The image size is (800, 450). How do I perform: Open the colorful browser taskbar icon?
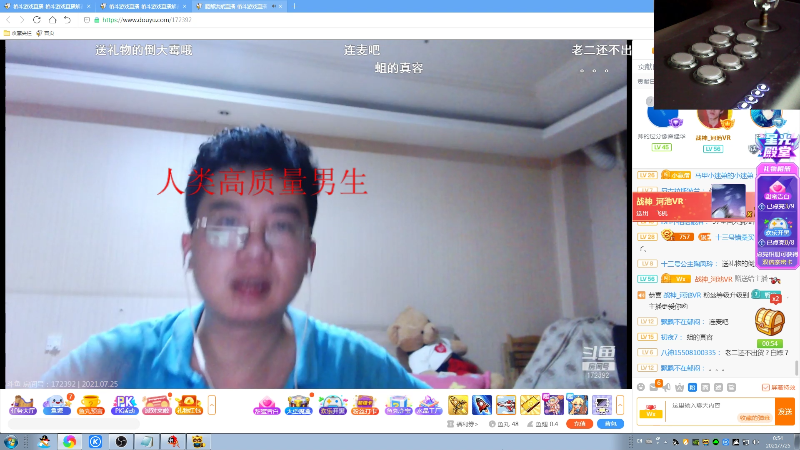[x=69, y=441]
